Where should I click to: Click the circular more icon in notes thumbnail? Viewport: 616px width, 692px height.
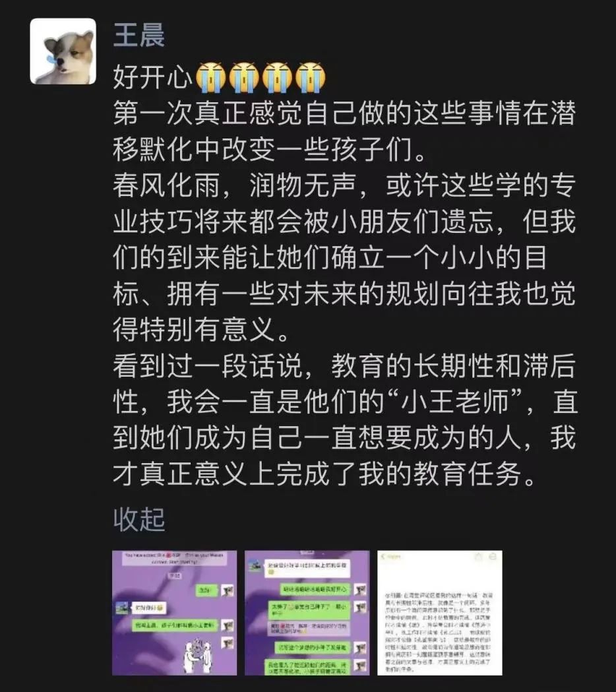[493, 557]
